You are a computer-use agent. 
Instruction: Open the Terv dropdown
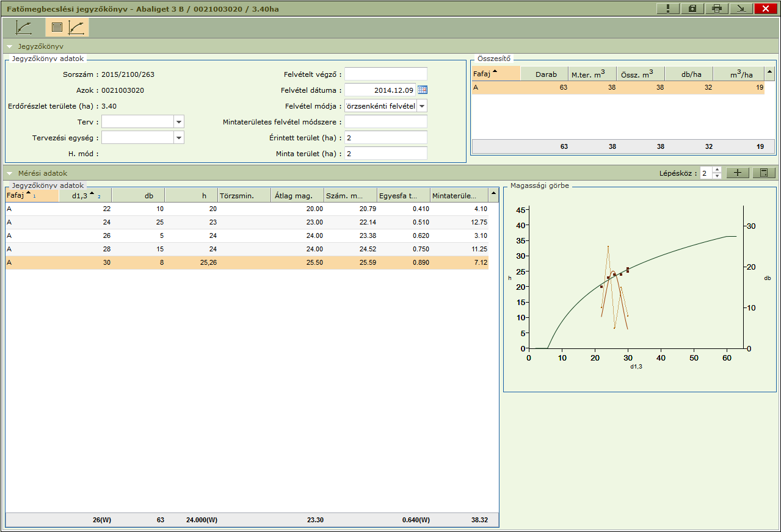(179, 122)
